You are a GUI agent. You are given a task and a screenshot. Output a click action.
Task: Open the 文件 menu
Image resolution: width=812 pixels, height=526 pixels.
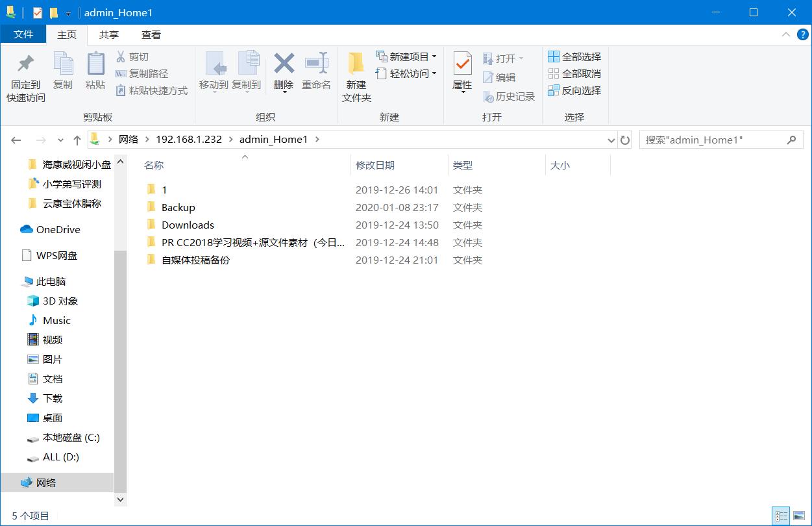click(23, 34)
